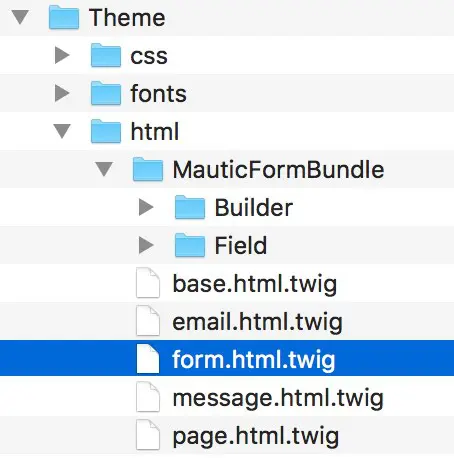This screenshot has height=458, width=454.
Task: Collapse the MauticFormBundle disclosure triangle
Action: tap(104, 169)
